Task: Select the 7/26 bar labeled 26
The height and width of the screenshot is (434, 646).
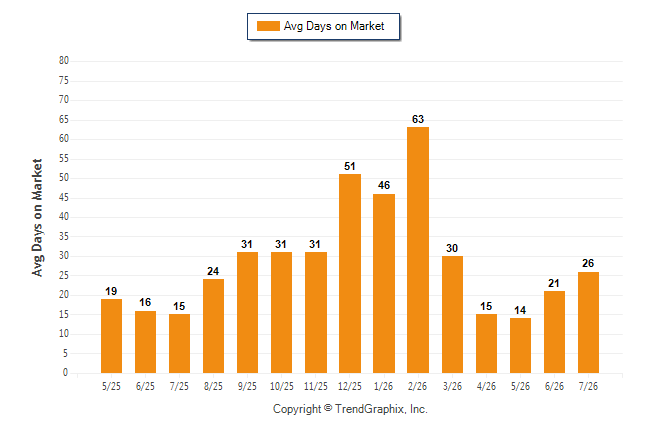Action: tap(588, 322)
